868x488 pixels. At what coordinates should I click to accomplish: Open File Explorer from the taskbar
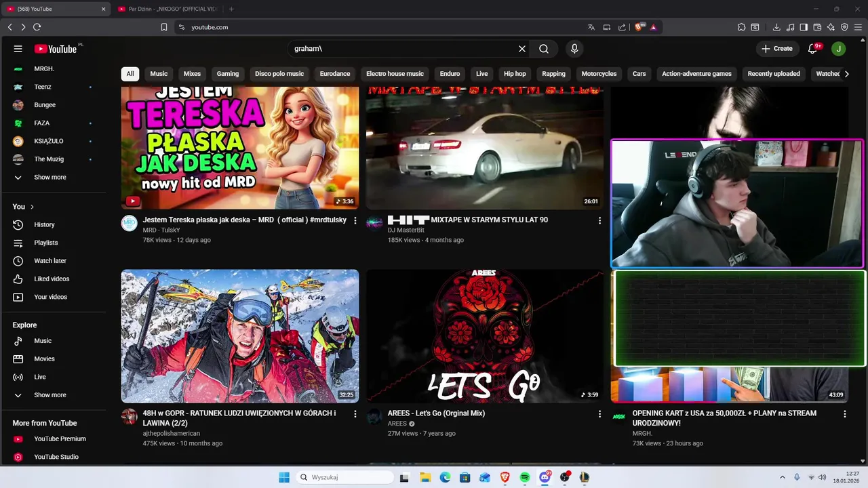425,477
